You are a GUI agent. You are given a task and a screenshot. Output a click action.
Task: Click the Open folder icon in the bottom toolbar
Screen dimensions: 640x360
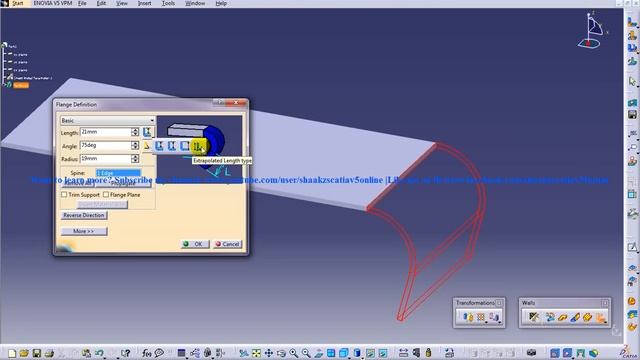[24, 353]
